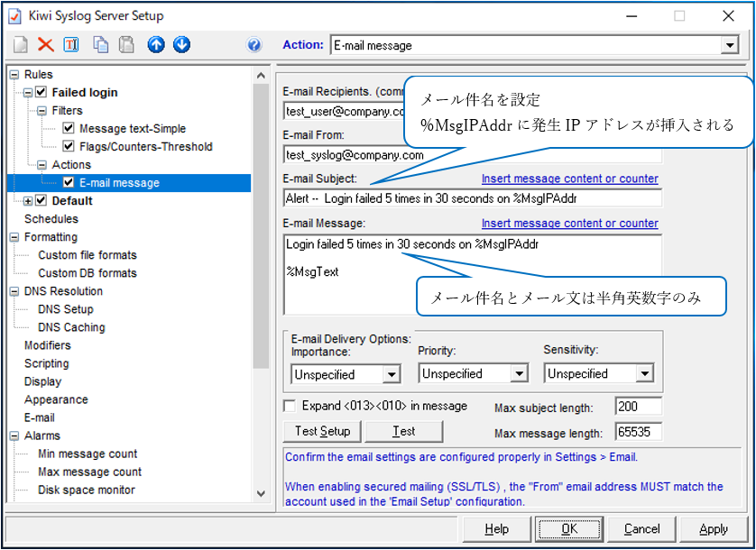Click the tree scrollbar up arrow
756x550 pixels.
[x=261, y=75]
